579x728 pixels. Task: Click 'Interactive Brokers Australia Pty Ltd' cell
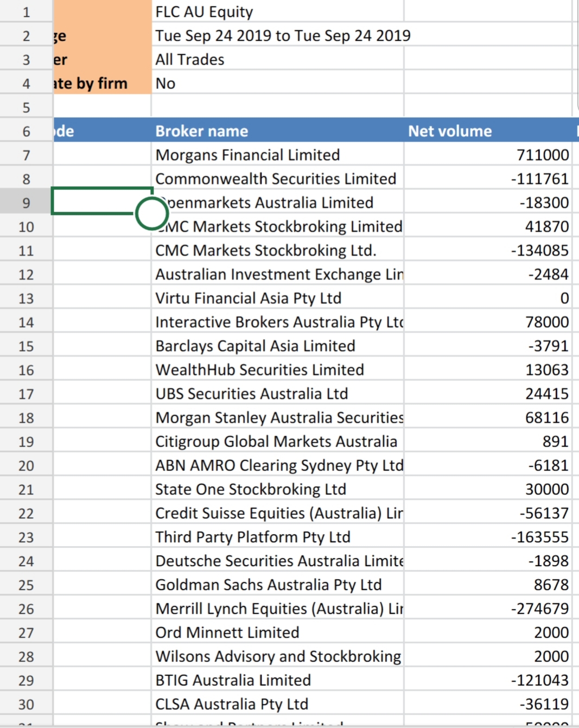(277, 322)
